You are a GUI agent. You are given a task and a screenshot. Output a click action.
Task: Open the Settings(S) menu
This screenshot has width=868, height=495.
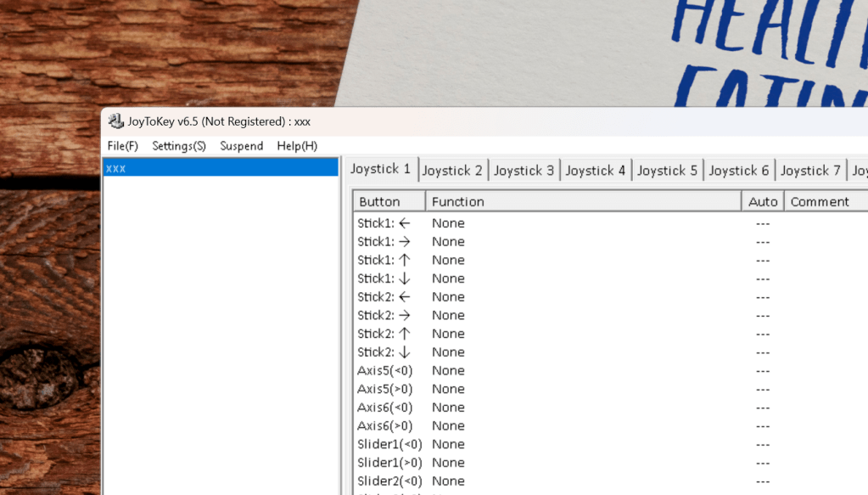pyautogui.click(x=179, y=146)
